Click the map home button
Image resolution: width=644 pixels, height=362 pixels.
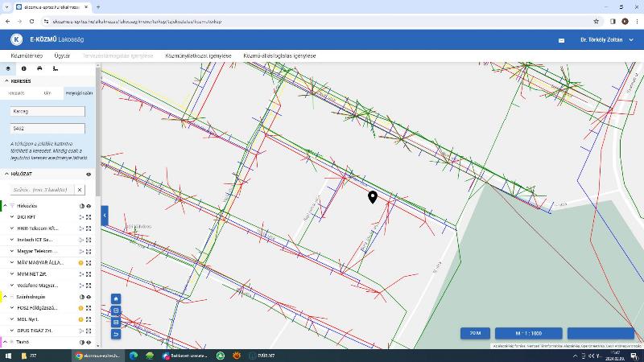tap(116, 298)
